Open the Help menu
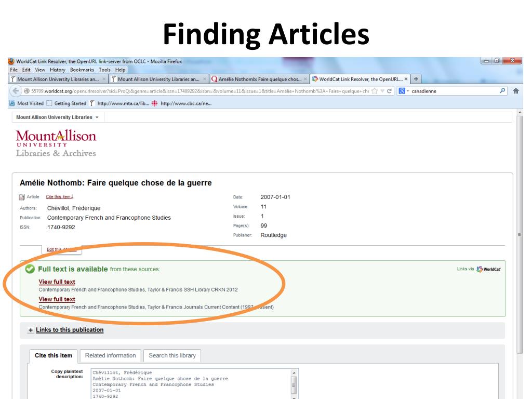Image resolution: width=532 pixels, height=399 pixels. (x=120, y=70)
